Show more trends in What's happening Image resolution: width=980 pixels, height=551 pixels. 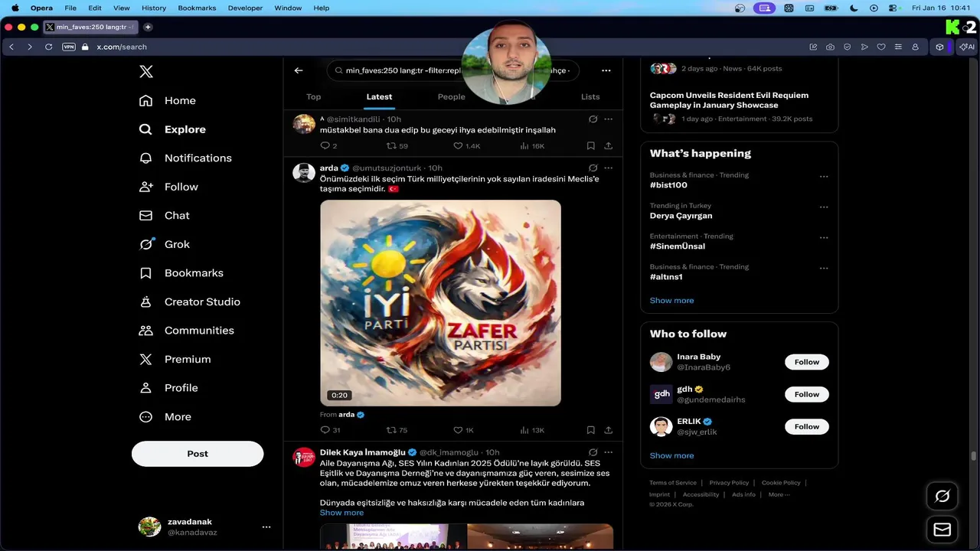click(671, 300)
